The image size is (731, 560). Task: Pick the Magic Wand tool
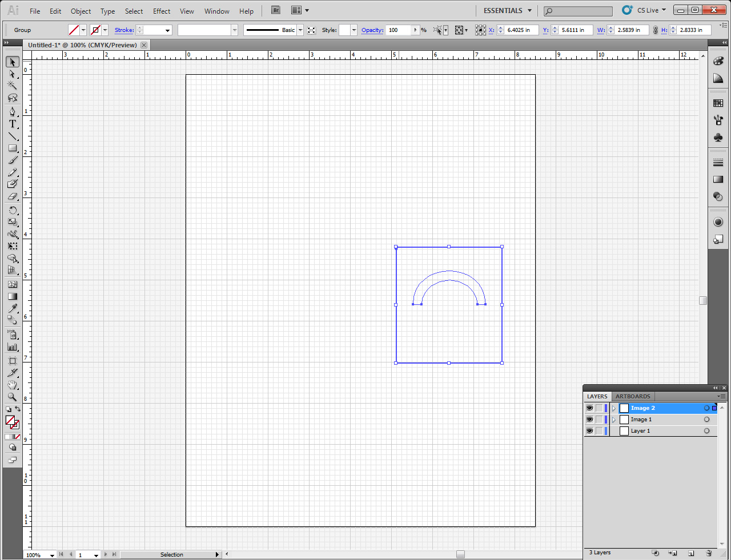coord(13,86)
